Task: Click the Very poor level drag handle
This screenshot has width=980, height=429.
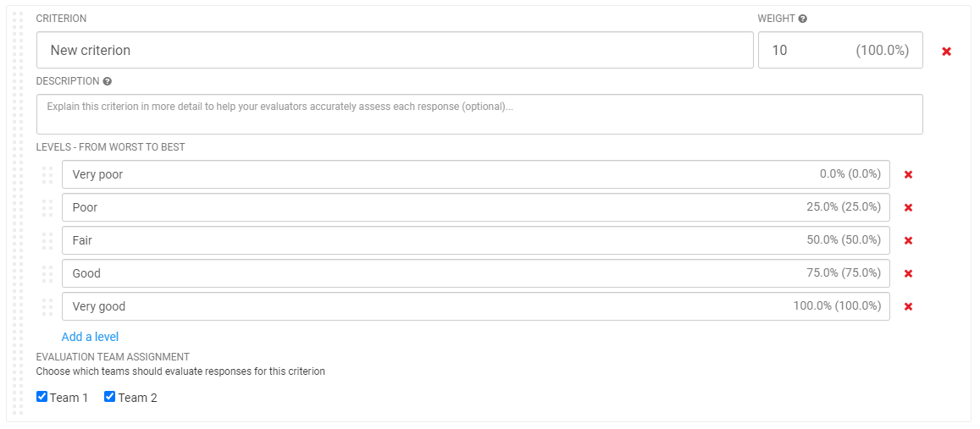Action: click(47, 175)
